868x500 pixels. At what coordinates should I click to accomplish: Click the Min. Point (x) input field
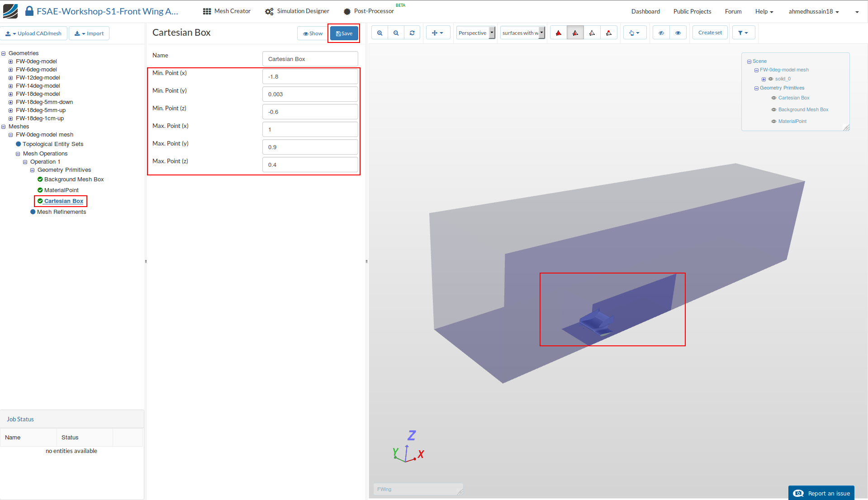click(x=310, y=77)
